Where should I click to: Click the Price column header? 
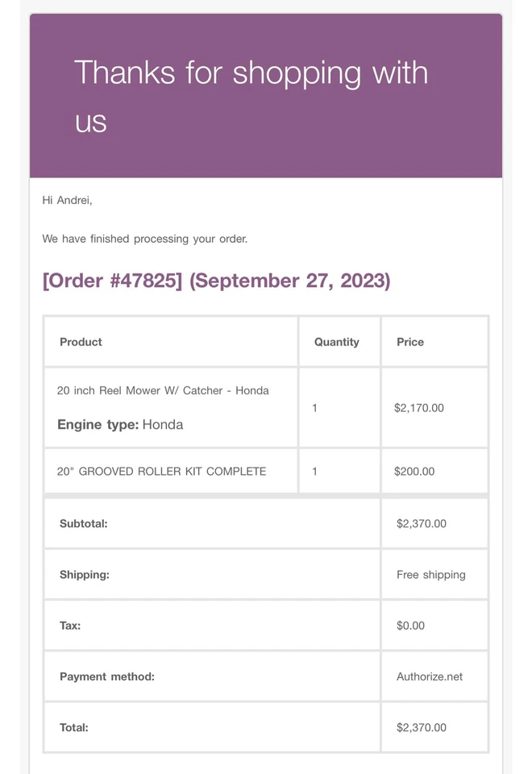tap(410, 342)
